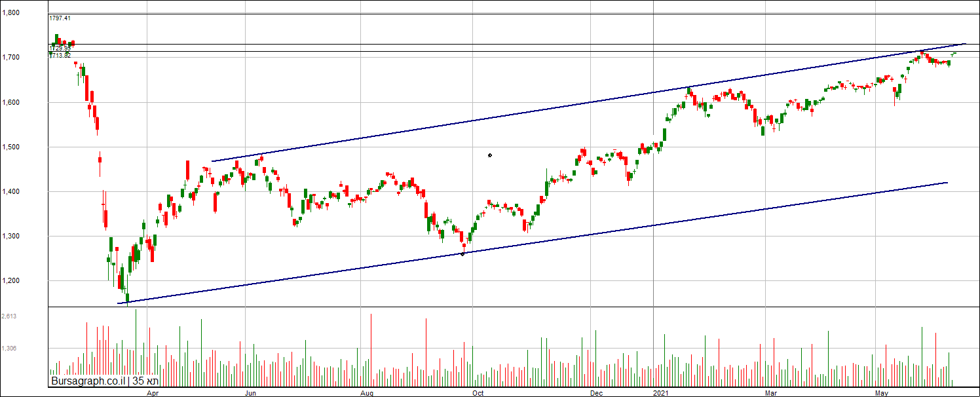Click the 1,306 volume axis label
Viewport: 980px width, 397px height.
pyautogui.click(x=9, y=349)
